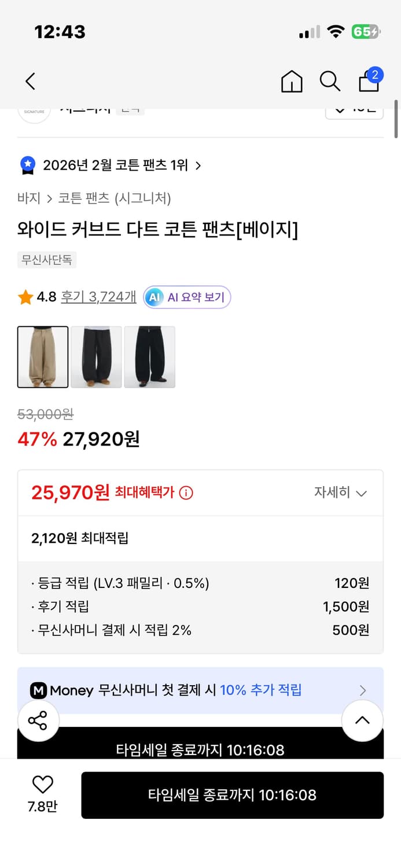
Task: Tap the 타임세일 종료까지 purchase button
Action: tap(232, 795)
